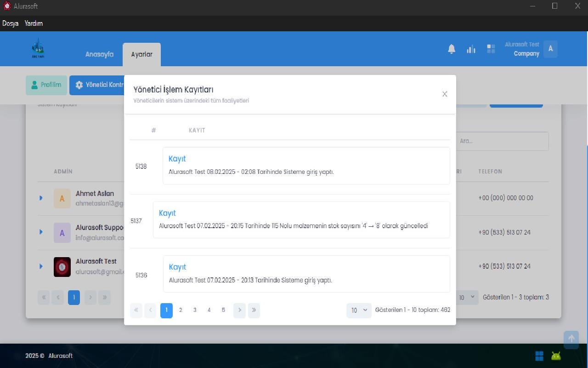Switch to the Anasayfa tab
588x368 pixels.
pos(99,54)
